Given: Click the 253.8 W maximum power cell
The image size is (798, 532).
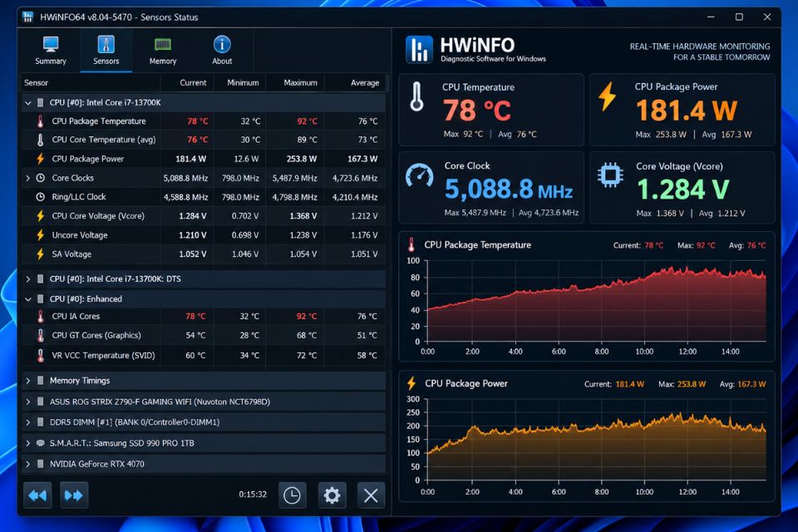Looking at the screenshot, I should pos(301,159).
